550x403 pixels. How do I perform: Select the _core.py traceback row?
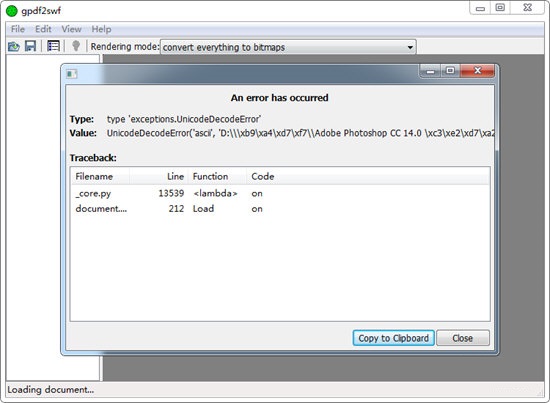280,193
